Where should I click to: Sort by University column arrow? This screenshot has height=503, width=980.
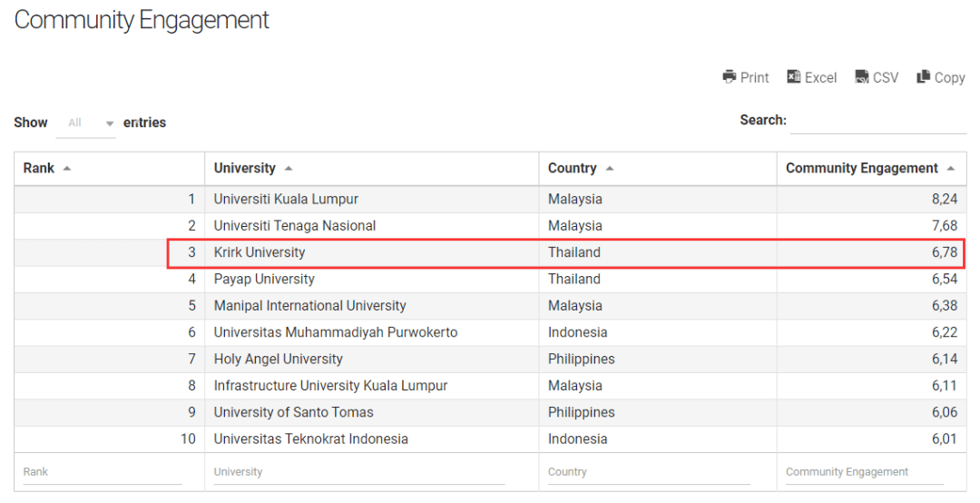[289, 169]
